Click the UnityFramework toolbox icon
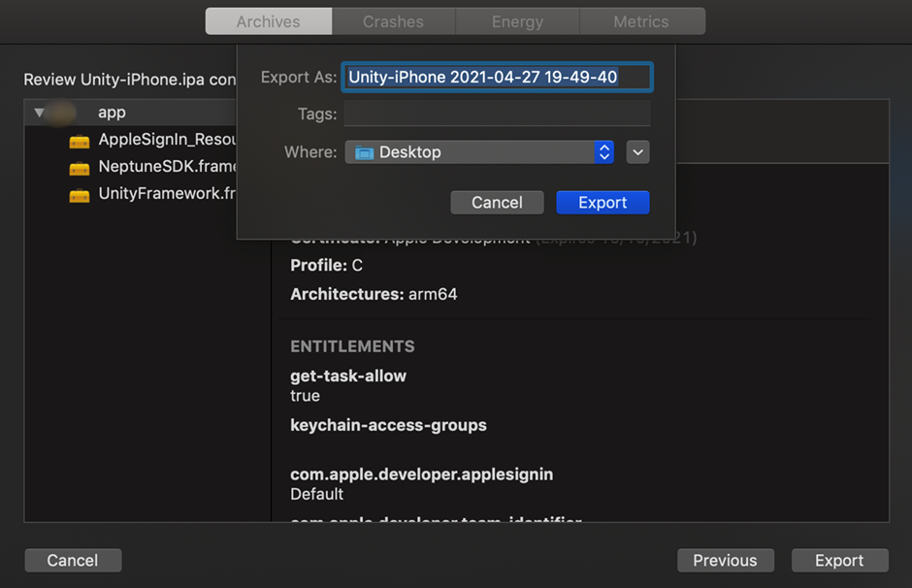The width and height of the screenshot is (912, 588). 80,195
